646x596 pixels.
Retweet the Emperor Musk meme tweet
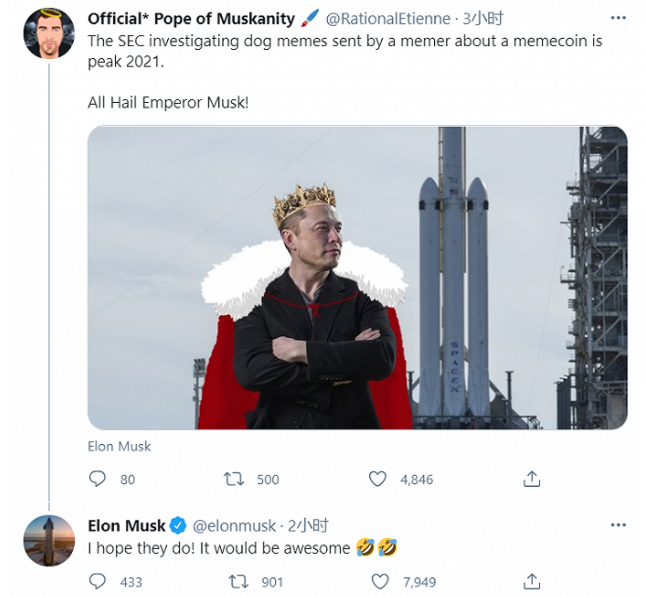(x=235, y=479)
